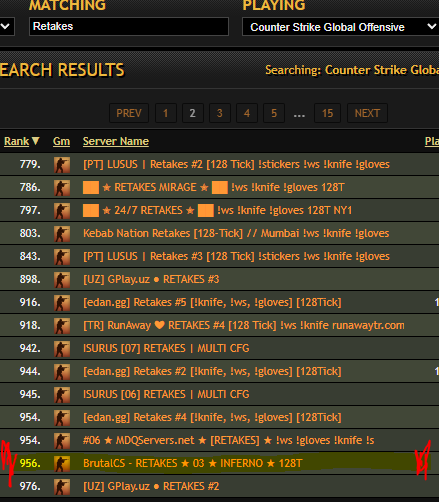Click game icon beside ISURUS [06] RETAKES
Viewport: 439px width, 502px height.
(x=62, y=395)
